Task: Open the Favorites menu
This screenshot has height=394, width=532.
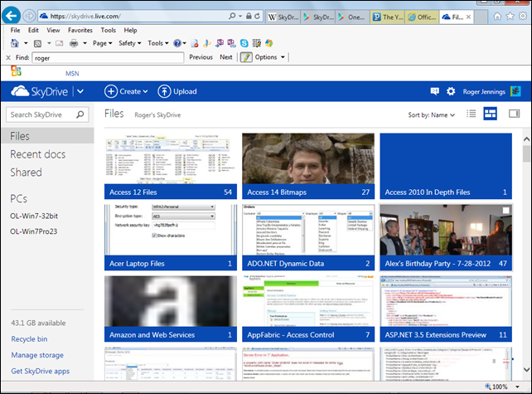Action: pyautogui.click(x=80, y=30)
